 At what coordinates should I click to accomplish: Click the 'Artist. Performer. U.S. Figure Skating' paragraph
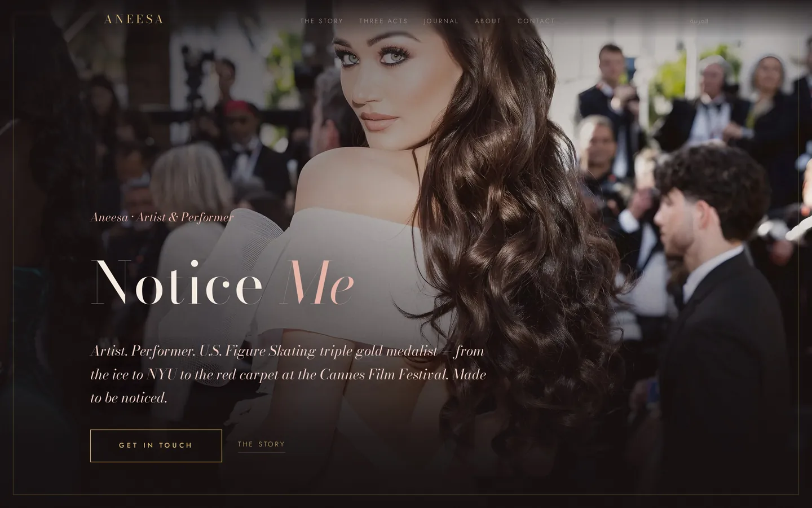(x=288, y=374)
